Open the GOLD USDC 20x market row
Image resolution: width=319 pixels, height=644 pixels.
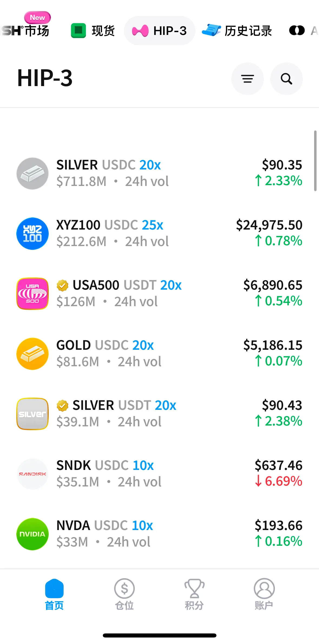(159, 354)
